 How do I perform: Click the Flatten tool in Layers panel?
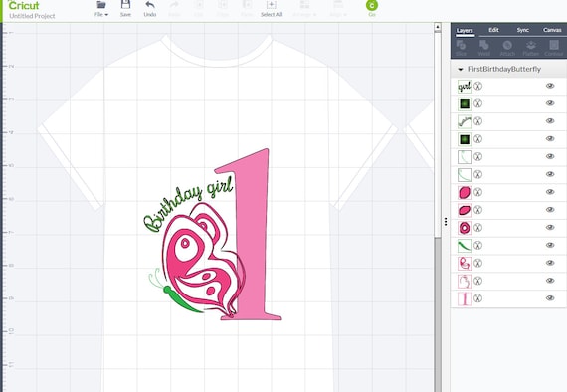(530, 48)
